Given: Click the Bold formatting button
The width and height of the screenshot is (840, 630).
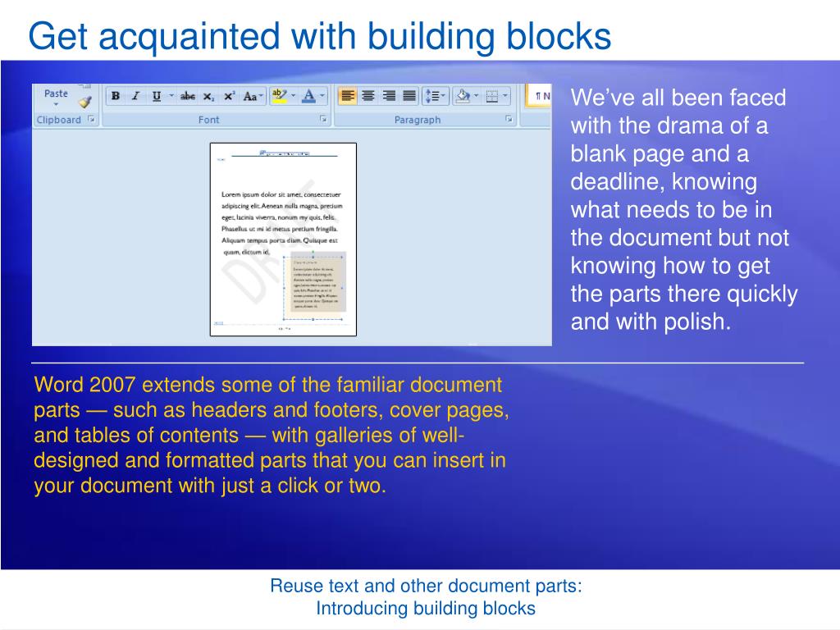Looking at the screenshot, I should pos(115,97).
